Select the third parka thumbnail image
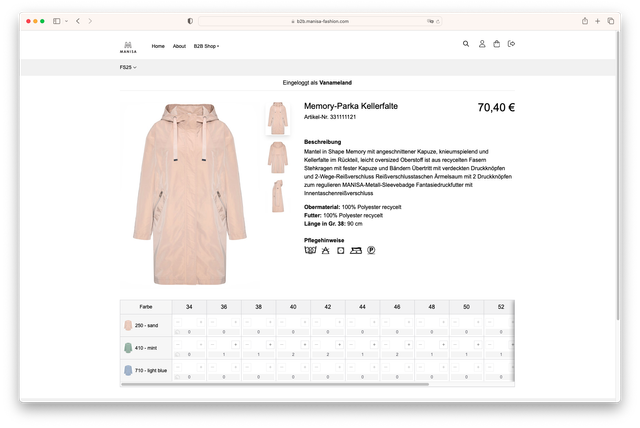The image size is (640, 428). coord(277,196)
